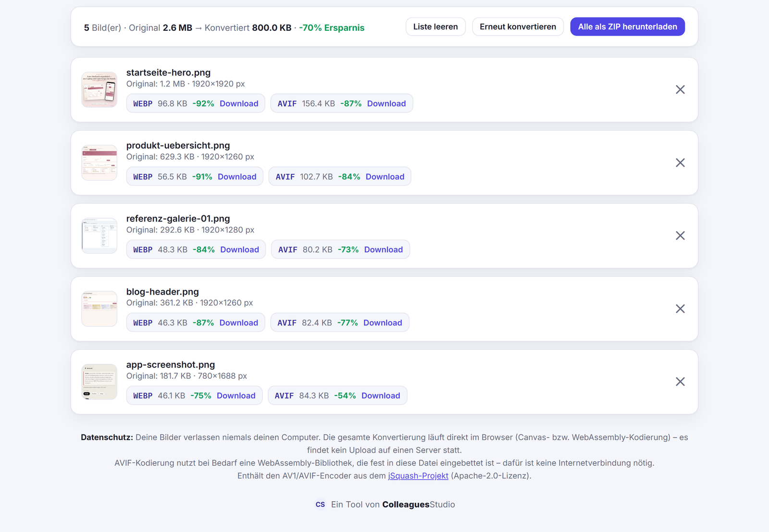Remove referenz-galerie-01.png with its X icon

(x=680, y=235)
